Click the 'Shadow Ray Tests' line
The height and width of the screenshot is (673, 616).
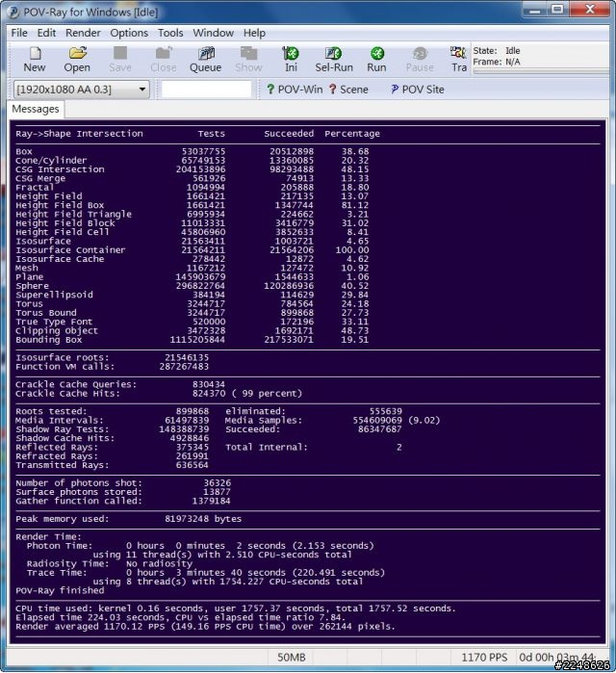point(113,429)
